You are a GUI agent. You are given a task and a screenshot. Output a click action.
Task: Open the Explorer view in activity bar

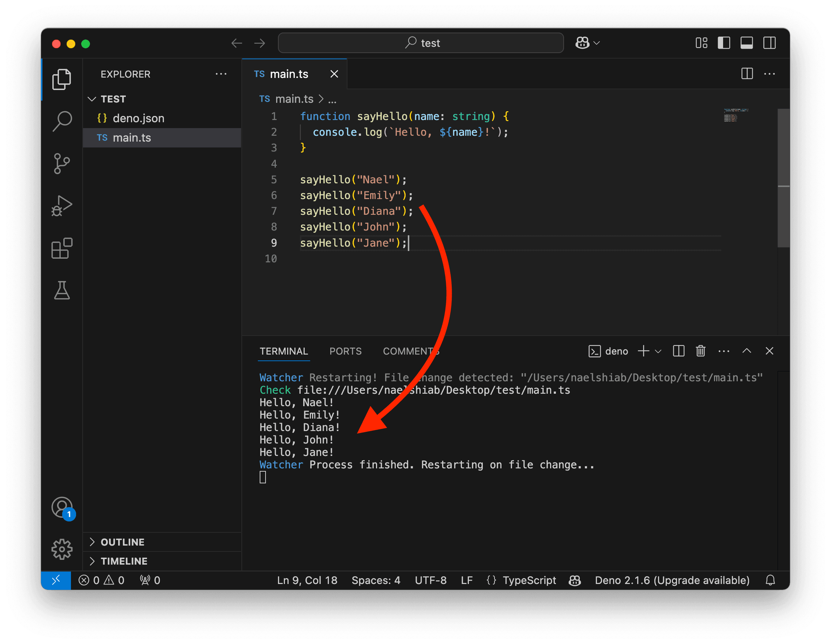coord(62,79)
